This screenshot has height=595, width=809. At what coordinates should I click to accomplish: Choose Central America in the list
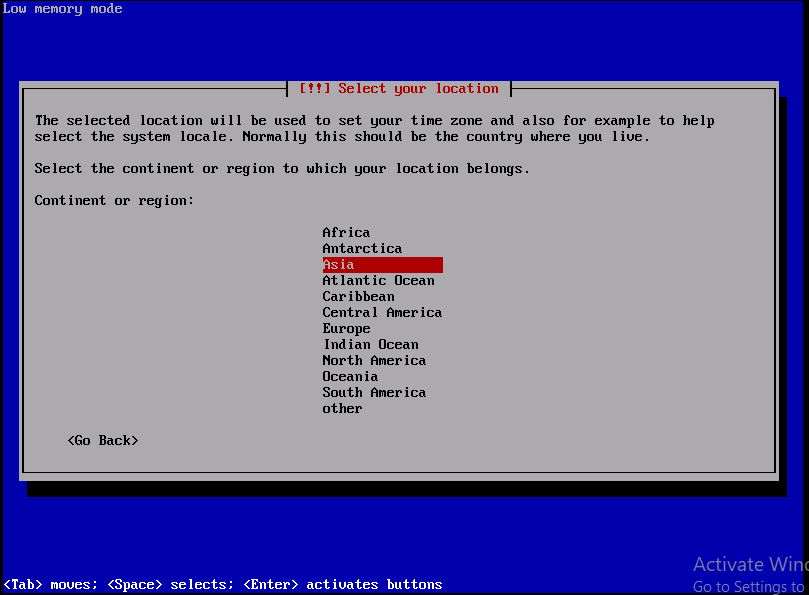[382, 313]
